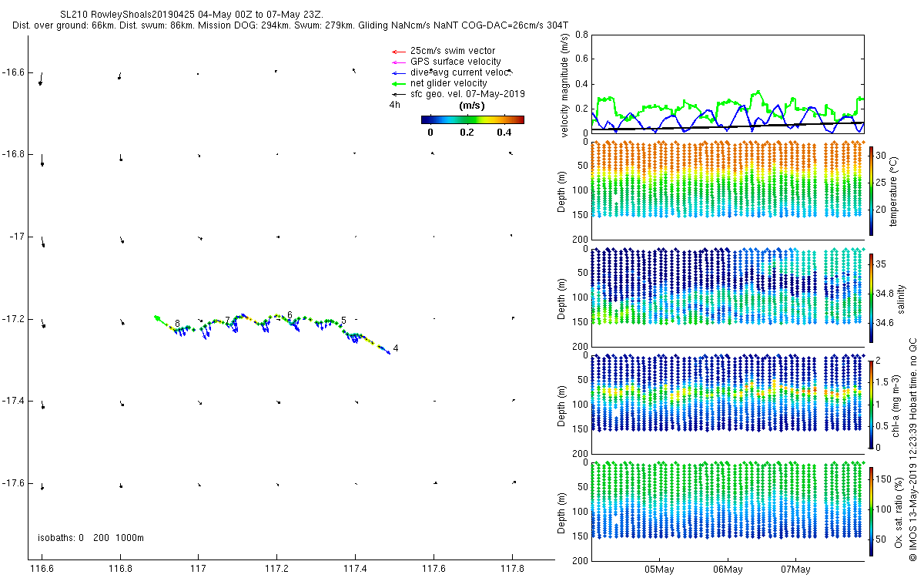Click the 'isobaths: 0 200 1000m' label

[x=91, y=538]
